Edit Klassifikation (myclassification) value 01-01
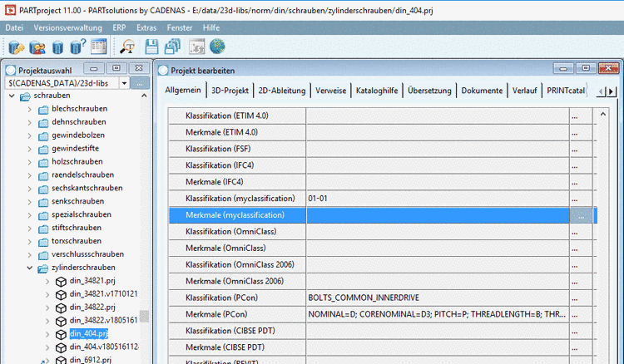The image size is (624, 364). coord(438,199)
